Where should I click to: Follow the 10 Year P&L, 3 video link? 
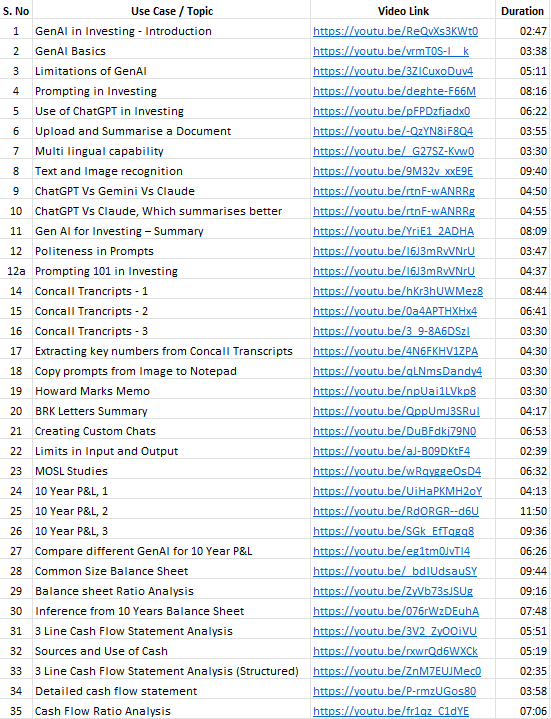click(x=393, y=531)
